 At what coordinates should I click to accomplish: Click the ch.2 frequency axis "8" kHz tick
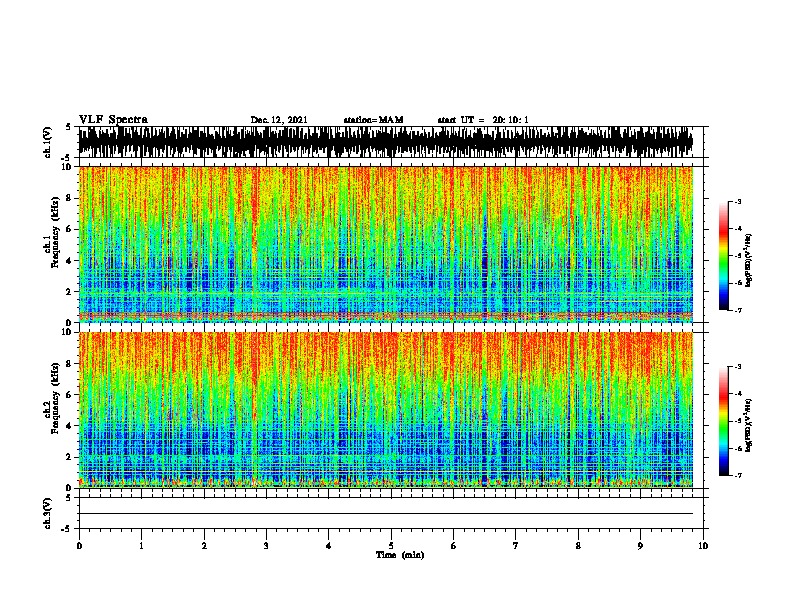pos(69,364)
